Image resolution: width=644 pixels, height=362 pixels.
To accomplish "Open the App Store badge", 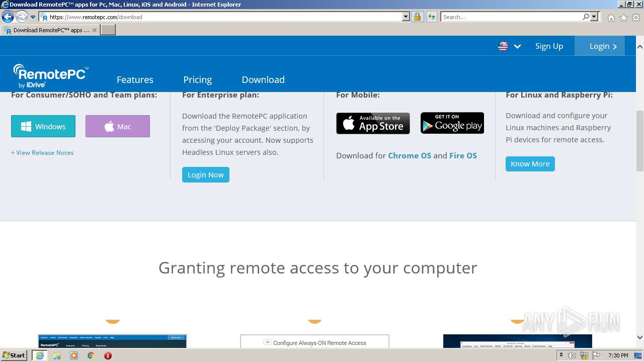I will [373, 123].
